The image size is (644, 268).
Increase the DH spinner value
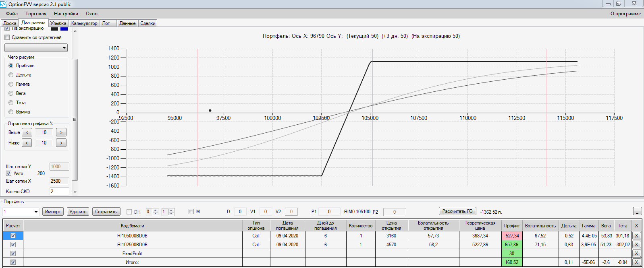pos(156,210)
